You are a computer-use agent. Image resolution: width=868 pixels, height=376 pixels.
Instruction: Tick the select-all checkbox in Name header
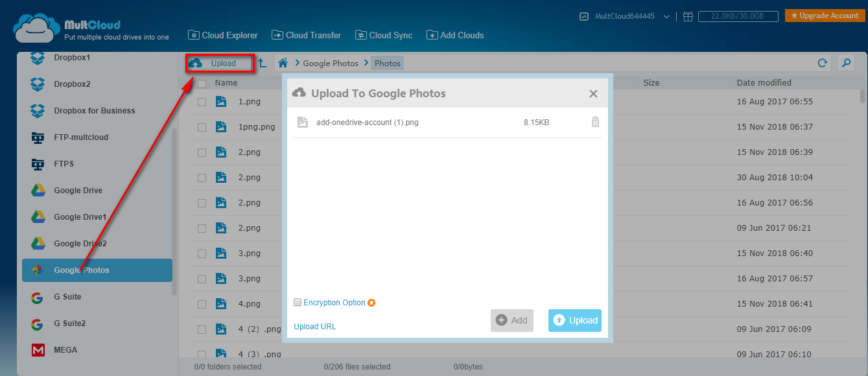(x=202, y=83)
